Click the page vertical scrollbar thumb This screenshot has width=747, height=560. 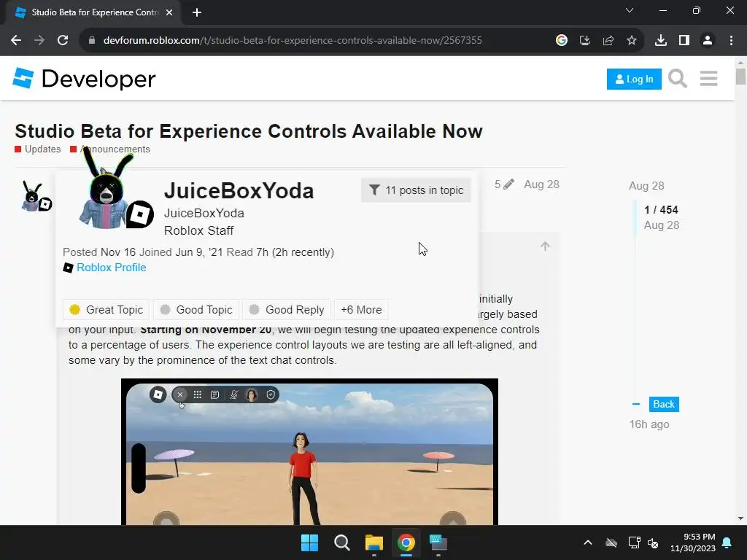click(740, 76)
